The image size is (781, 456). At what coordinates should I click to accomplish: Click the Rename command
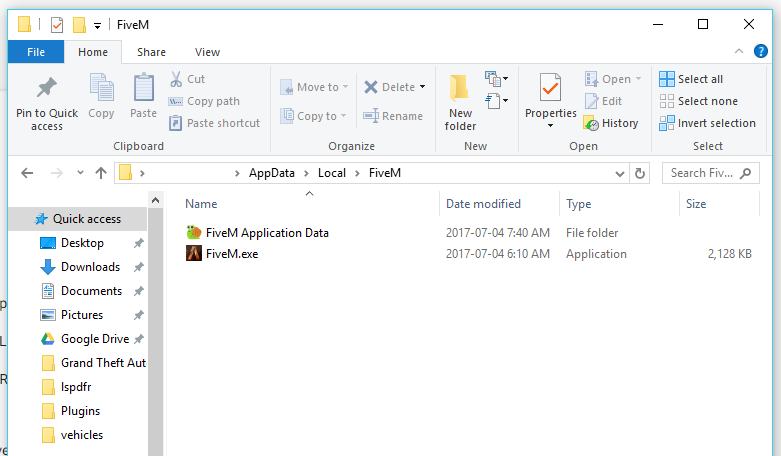tap(393, 116)
